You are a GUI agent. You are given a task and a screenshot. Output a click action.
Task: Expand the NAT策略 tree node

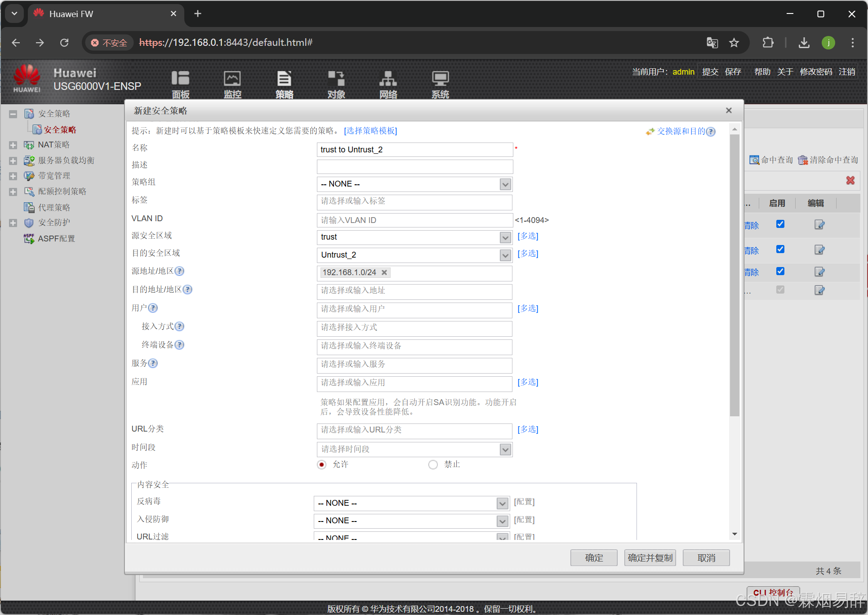(x=13, y=145)
